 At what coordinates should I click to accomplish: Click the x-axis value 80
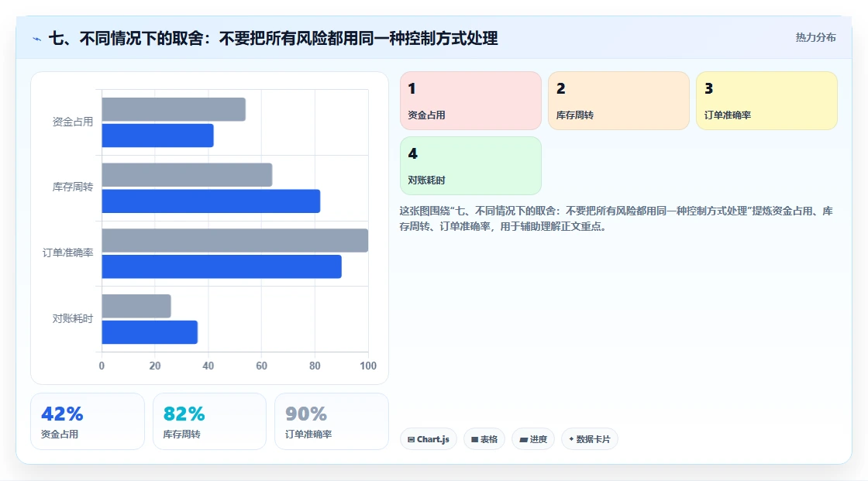point(315,366)
